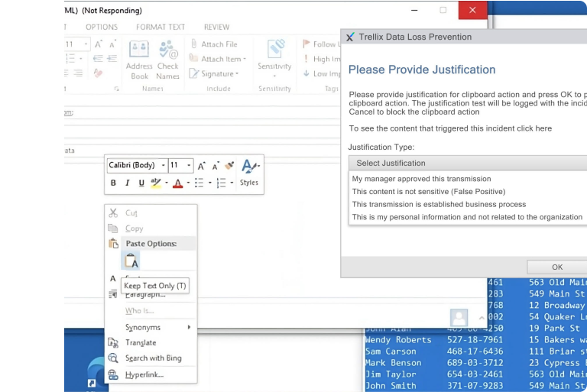Open the Select Justification dropdown
The image size is (587, 392).
click(468, 164)
